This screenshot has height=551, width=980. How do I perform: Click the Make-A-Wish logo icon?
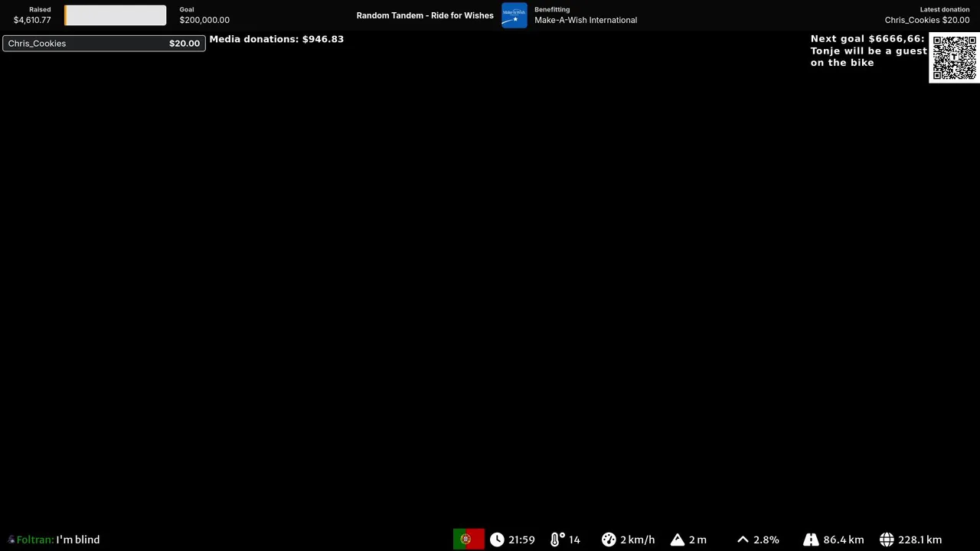click(x=514, y=15)
